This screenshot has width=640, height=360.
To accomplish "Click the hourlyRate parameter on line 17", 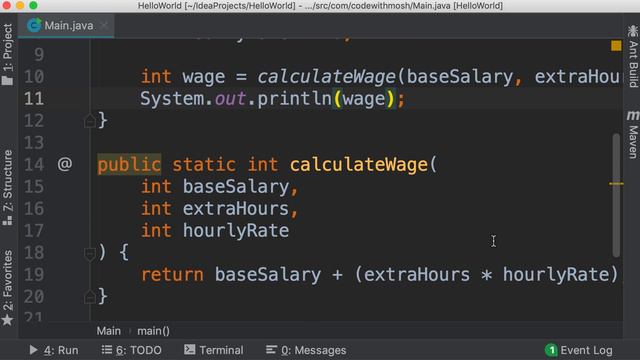I will pyautogui.click(x=236, y=231).
